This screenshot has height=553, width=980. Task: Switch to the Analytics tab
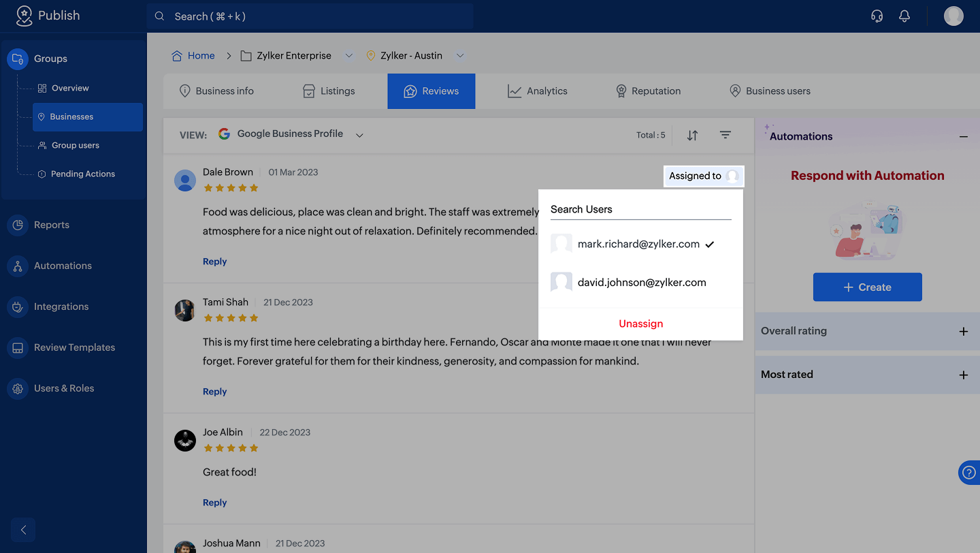pos(537,91)
